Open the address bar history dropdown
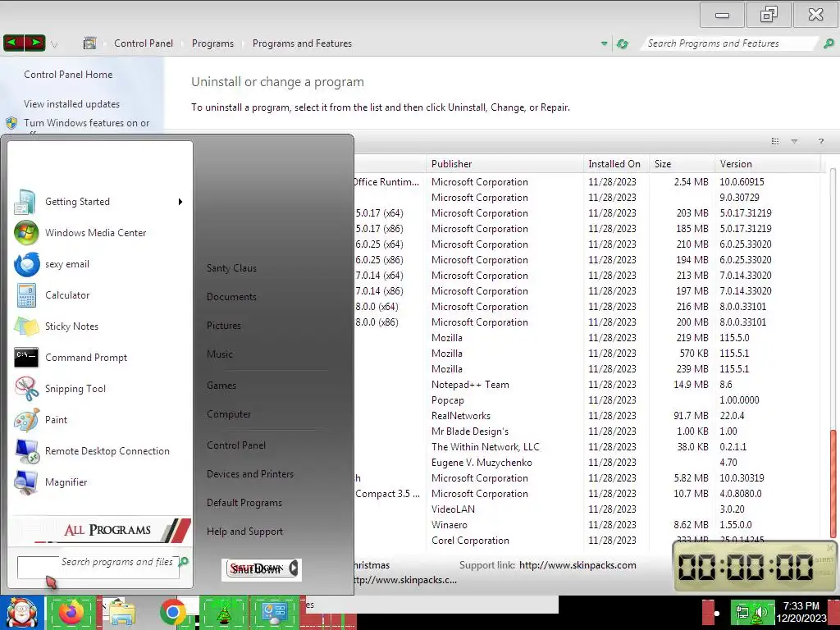Viewport: 840px width, 630px height. tap(605, 43)
